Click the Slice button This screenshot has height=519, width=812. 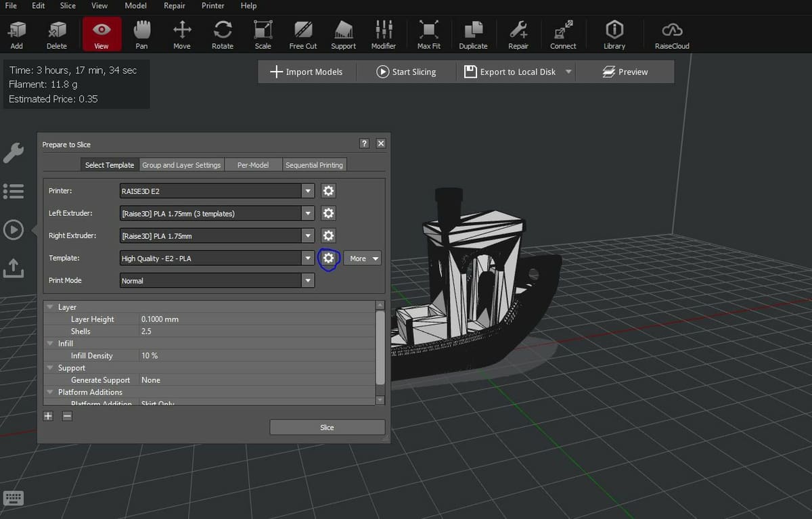(327, 427)
